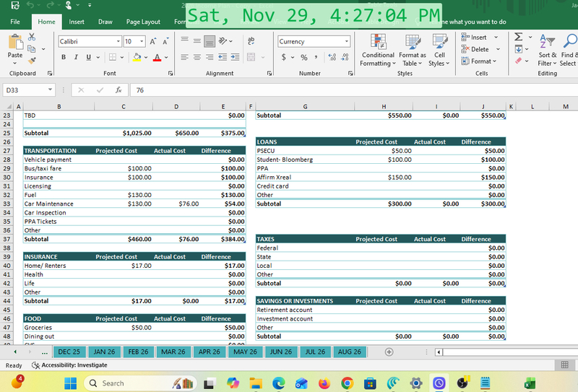578x392 pixels.
Task: Click Accessibility: Investigate in status bar
Action: point(69,365)
